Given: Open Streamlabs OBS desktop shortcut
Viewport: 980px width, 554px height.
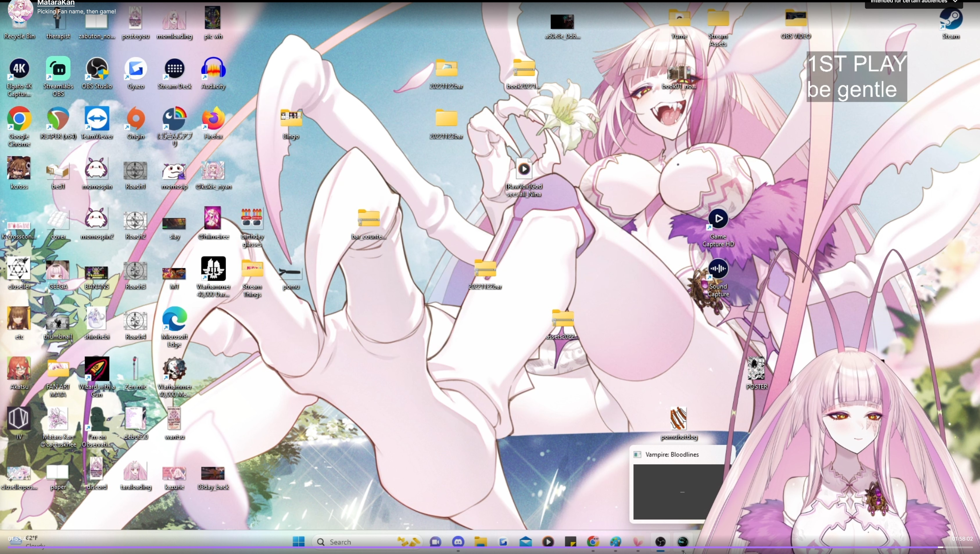Looking at the screenshot, I should [58, 76].
